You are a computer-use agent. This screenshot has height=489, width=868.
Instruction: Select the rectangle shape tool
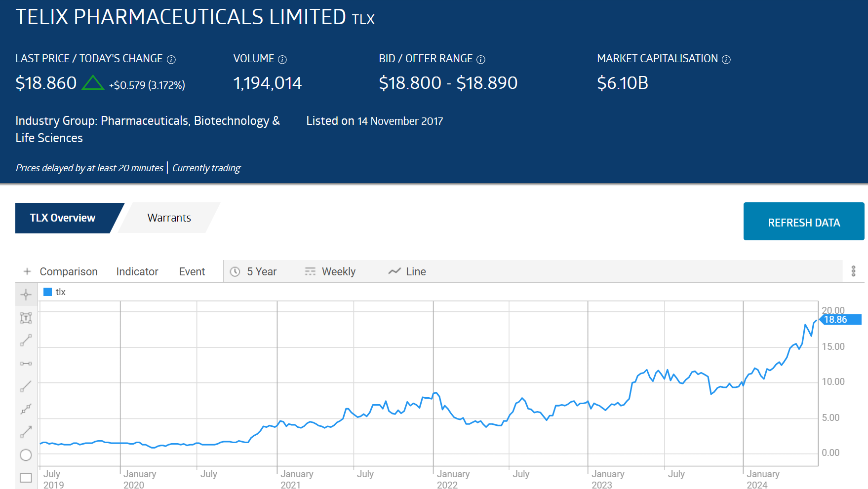pos(26,478)
